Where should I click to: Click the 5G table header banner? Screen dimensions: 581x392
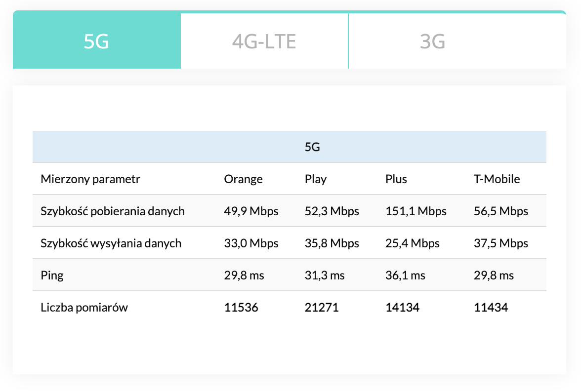(312, 147)
